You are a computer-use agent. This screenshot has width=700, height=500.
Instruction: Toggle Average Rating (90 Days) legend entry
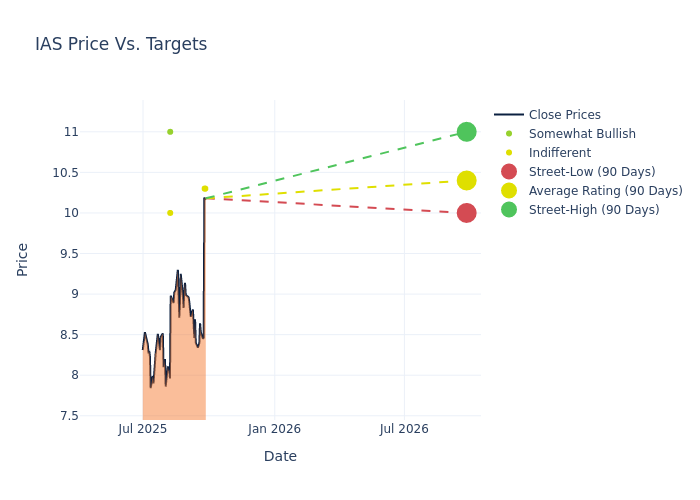tap(605, 191)
